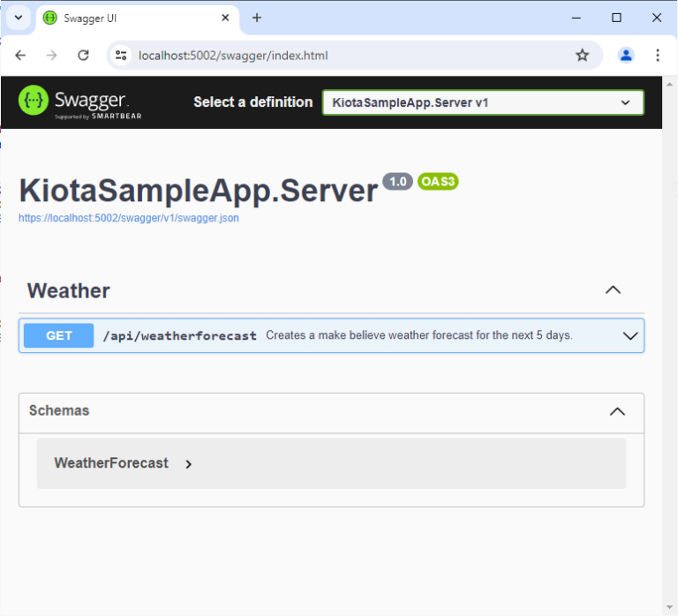
Task: Click the Swagger logo
Action: tap(80, 102)
